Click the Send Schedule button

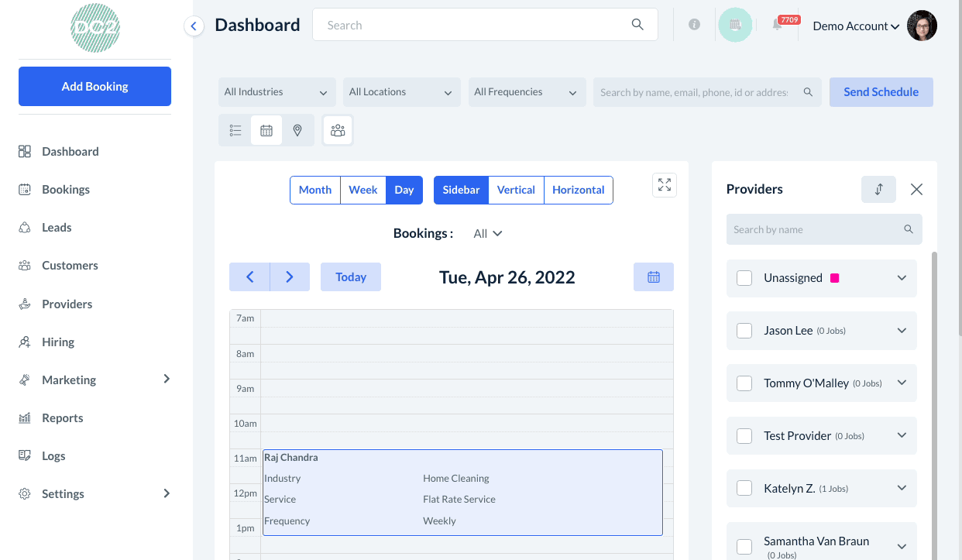pyautogui.click(x=881, y=92)
